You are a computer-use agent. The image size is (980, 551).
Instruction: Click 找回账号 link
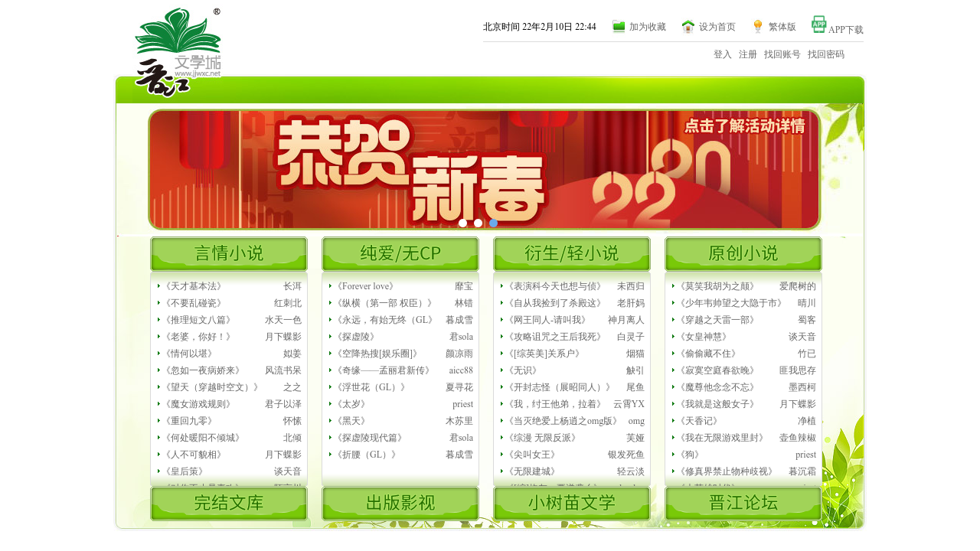coord(782,54)
